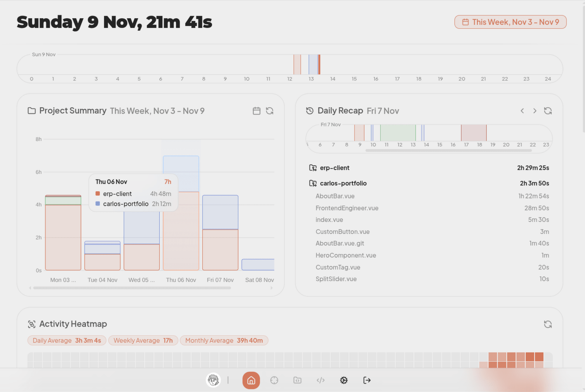Open the Home dashboard icon

click(251, 380)
